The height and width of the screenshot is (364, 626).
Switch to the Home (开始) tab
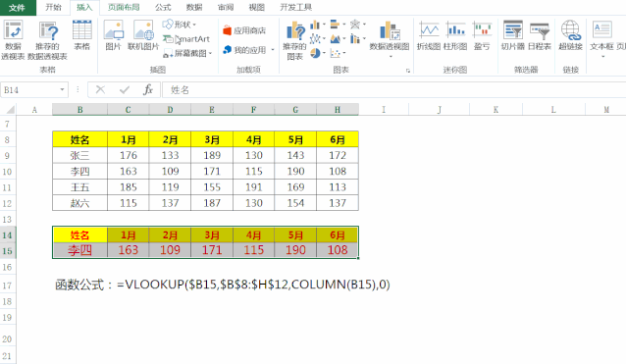tap(53, 7)
